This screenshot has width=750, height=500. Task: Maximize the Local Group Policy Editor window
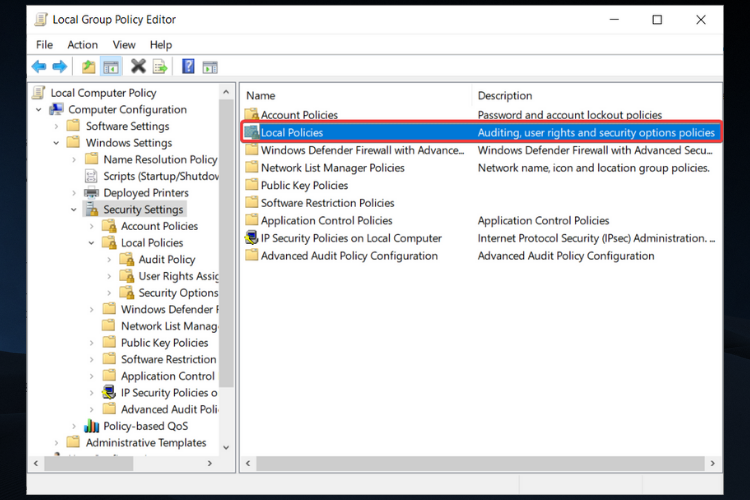657,20
